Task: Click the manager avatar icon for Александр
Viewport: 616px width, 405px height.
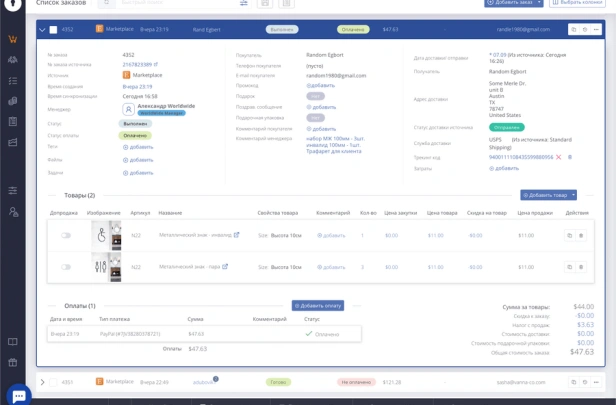Action: (128, 109)
